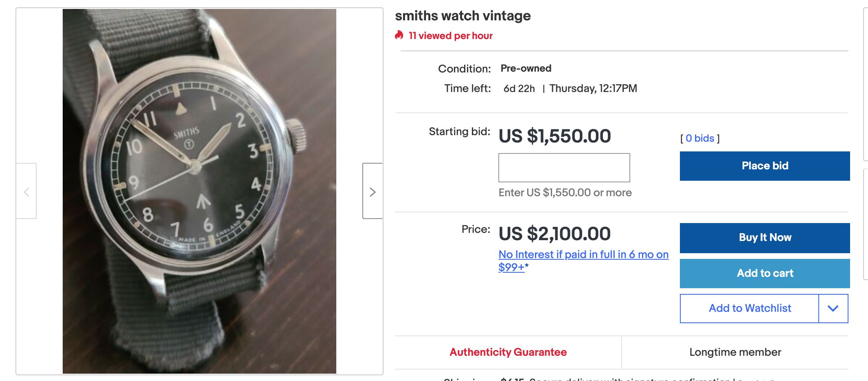Focus the bid amount input field
The width and height of the screenshot is (868, 381).
tap(564, 168)
